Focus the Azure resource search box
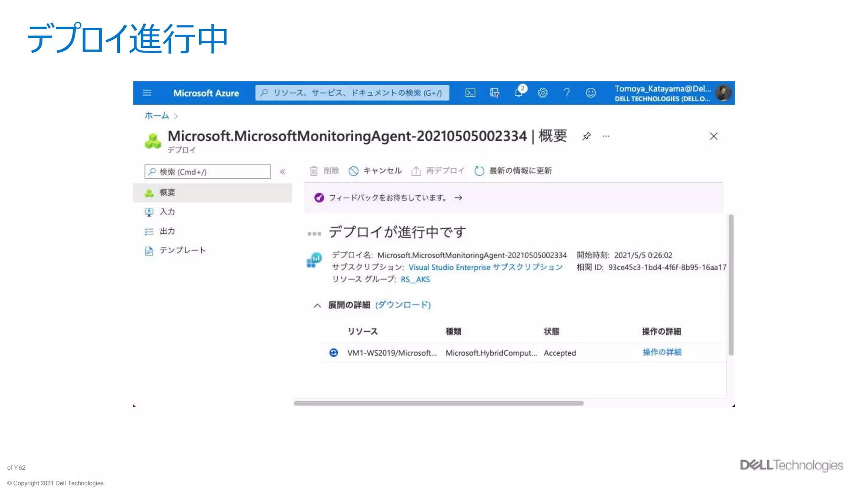 click(352, 93)
